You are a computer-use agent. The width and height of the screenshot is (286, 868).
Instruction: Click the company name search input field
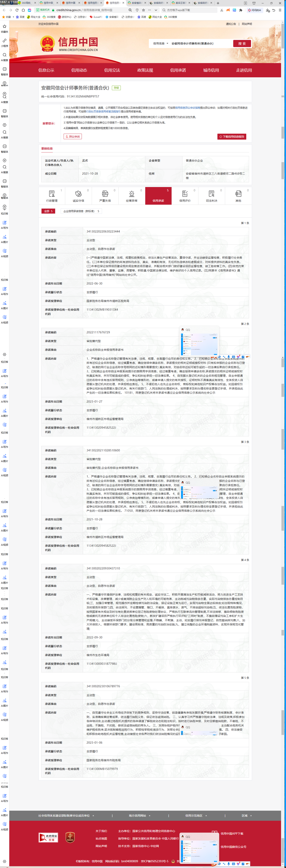pos(200,43)
